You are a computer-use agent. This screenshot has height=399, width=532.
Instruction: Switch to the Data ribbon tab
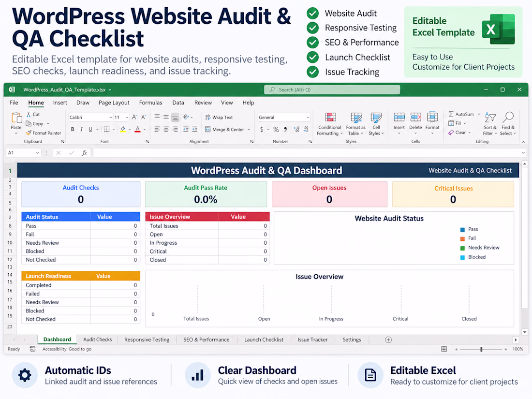click(x=178, y=103)
